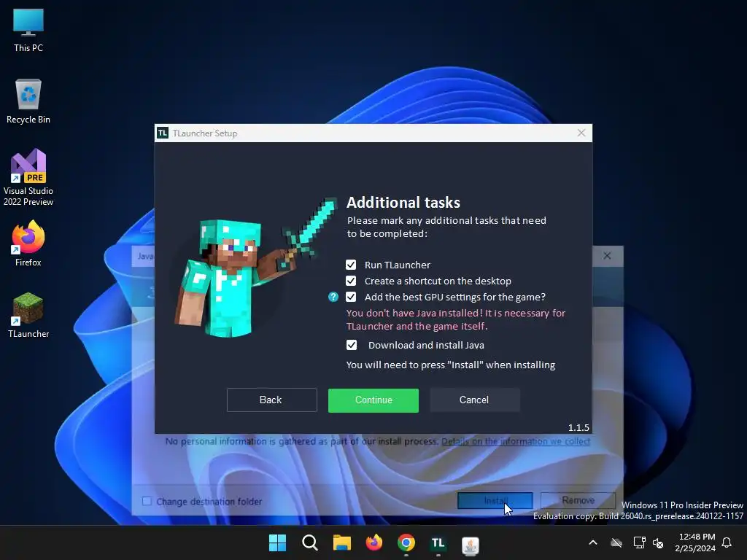Select the Firefox desktop shortcut
The image size is (747, 560).
pyautogui.click(x=28, y=244)
